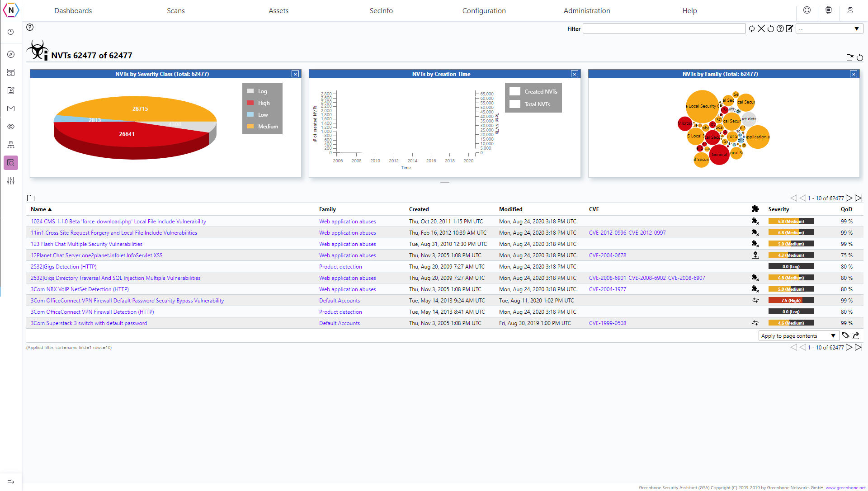The height and width of the screenshot is (491, 868).
Task: Toggle High in severity legend
Action: click(x=259, y=103)
